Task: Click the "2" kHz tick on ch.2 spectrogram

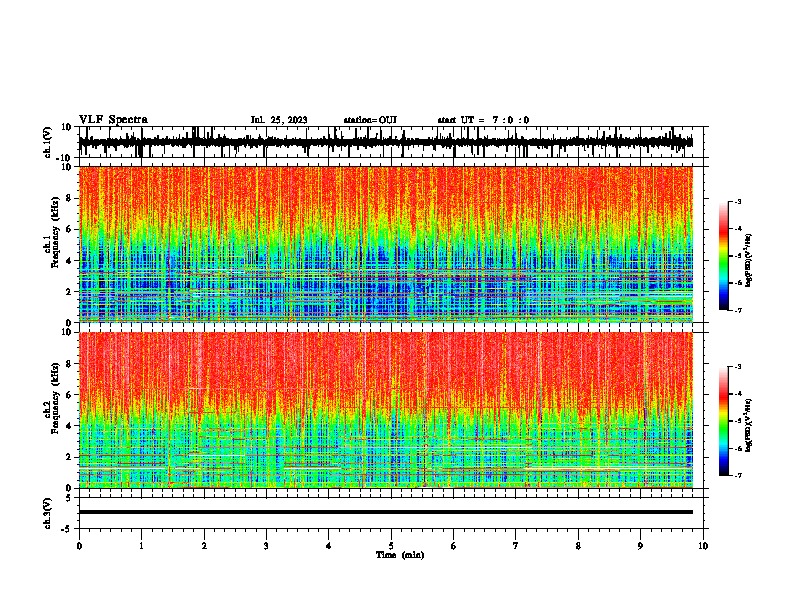Action: (70, 457)
